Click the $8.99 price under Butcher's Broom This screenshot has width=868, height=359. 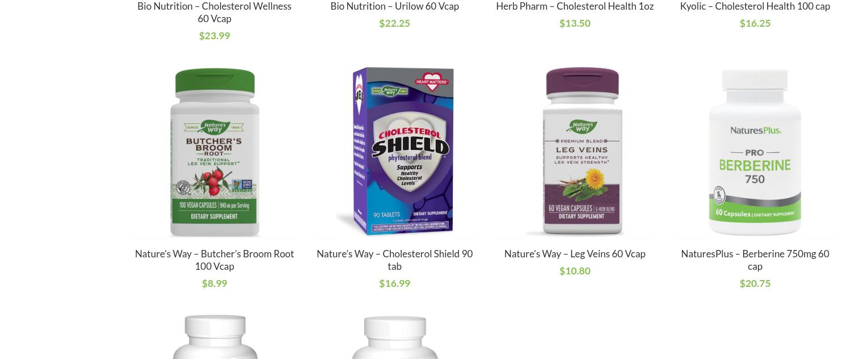(214, 283)
